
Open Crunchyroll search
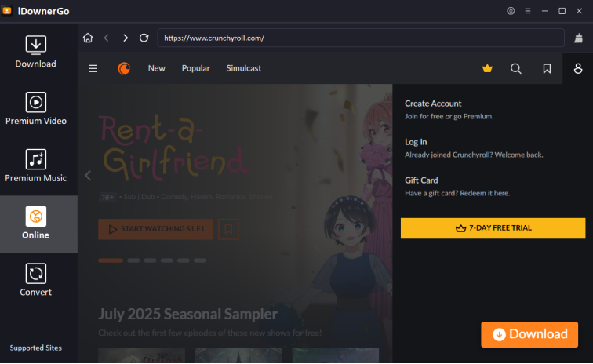click(516, 68)
